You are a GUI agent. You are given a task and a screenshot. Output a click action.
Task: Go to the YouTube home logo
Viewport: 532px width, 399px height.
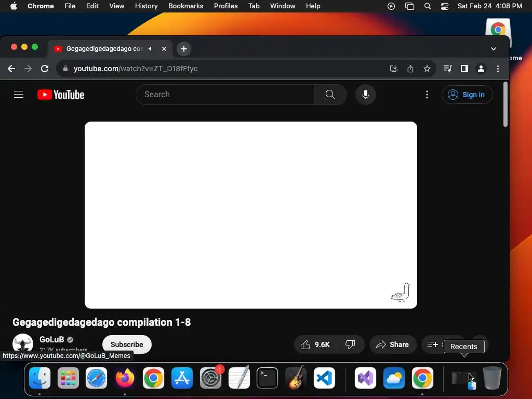61,95
